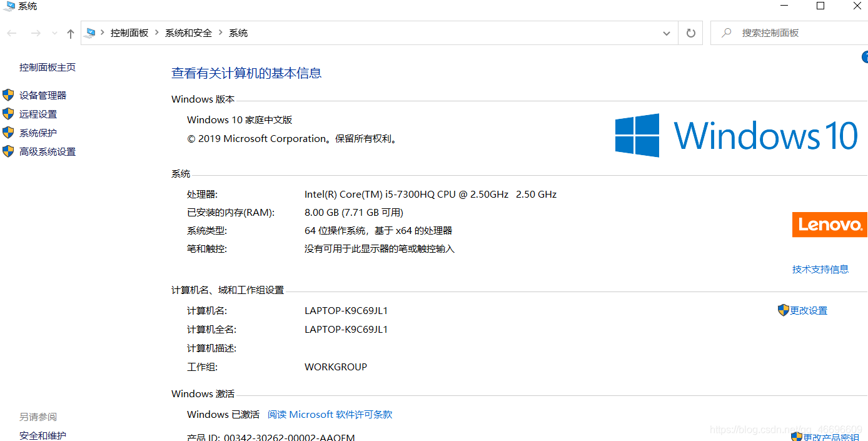868x441 pixels.
Task: Click 更改设置 link
Action: (809, 311)
